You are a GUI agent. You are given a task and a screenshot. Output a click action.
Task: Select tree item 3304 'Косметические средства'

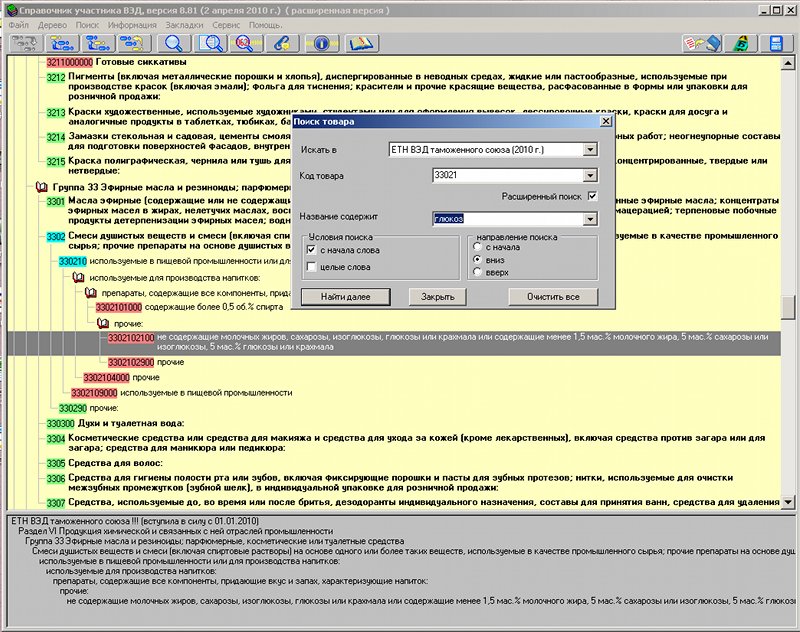point(56,439)
